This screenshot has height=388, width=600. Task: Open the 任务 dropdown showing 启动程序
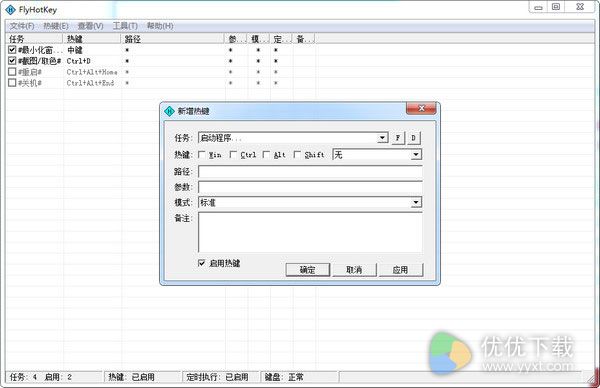pos(382,138)
